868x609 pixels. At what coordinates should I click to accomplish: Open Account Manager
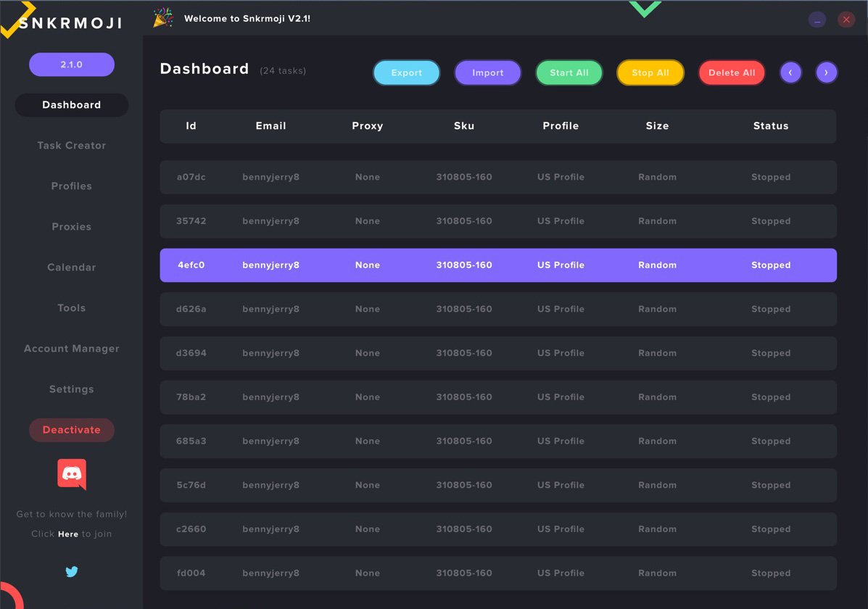click(71, 348)
